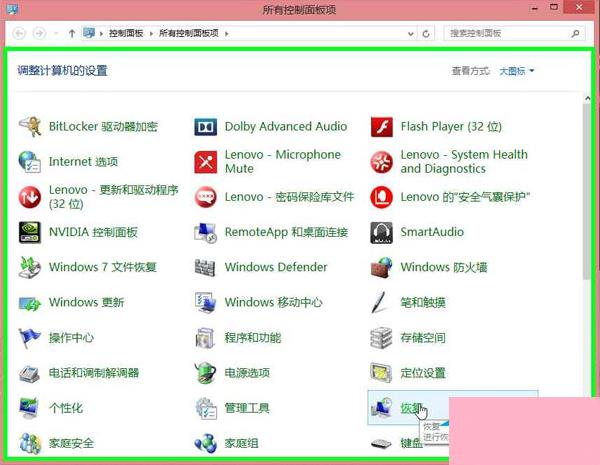Image resolution: width=600 pixels, height=465 pixels.
Task: Expand the recent locations arrow beside Forward
Action: (x=56, y=34)
